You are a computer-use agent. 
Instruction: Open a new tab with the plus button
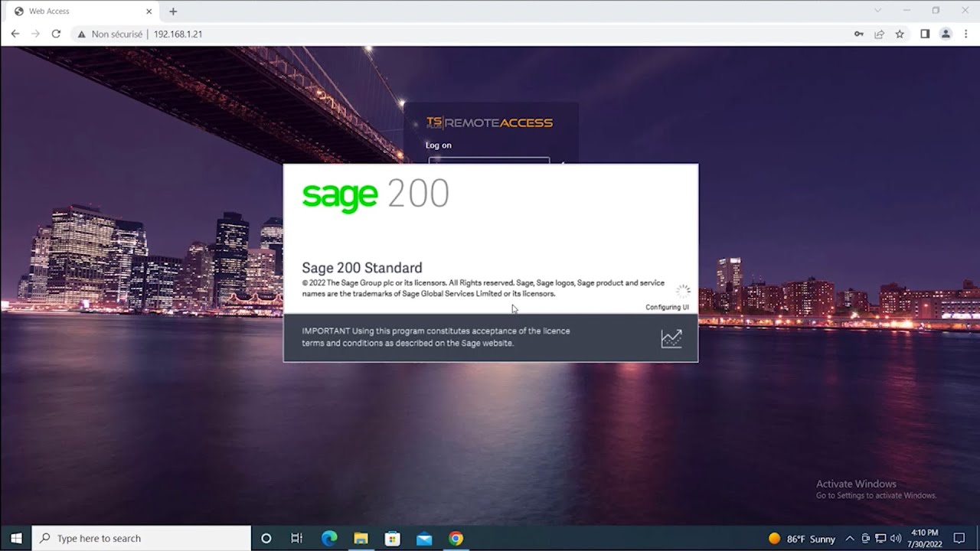click(173, 11)
